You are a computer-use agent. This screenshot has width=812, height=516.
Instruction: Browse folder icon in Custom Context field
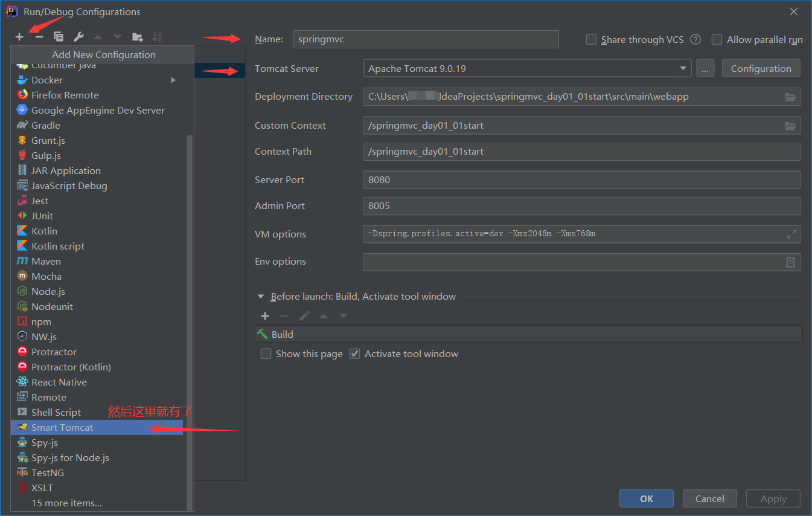point(790,126)
